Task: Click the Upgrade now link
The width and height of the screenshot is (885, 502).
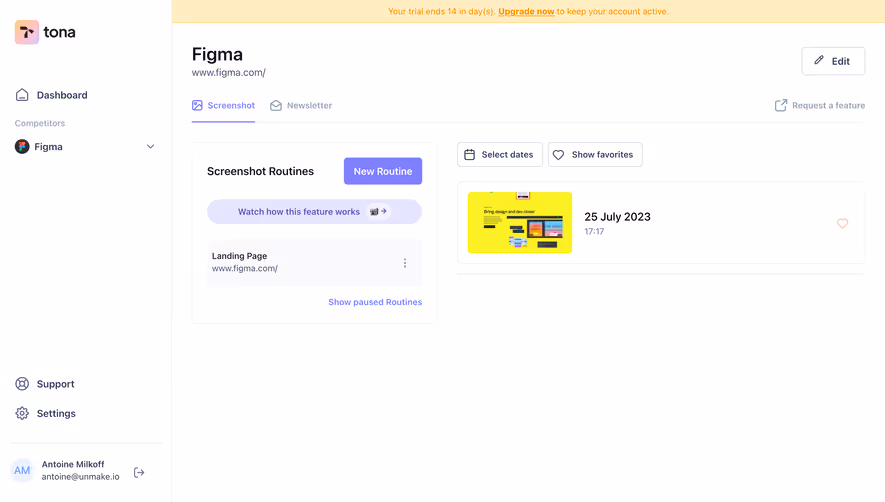Action: point(526,11)
